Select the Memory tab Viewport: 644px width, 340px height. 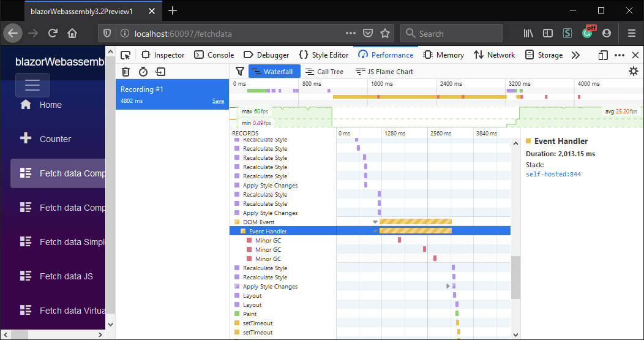[444, 55]
